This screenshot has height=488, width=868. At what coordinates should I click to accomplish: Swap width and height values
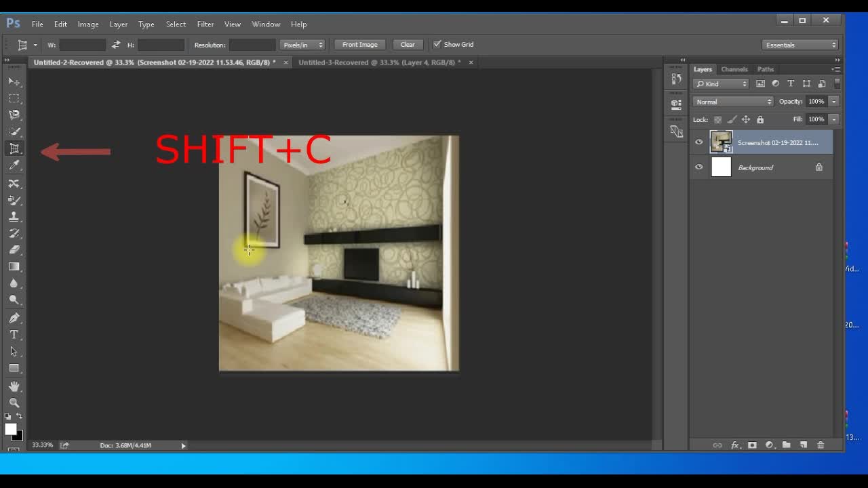tap(116, 45)
